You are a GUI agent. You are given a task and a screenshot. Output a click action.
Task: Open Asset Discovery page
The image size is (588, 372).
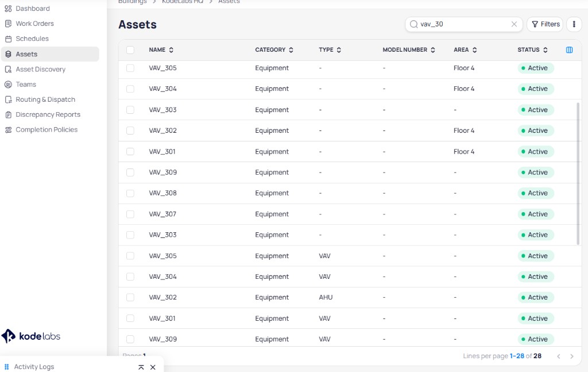click(x=41, y=69)
